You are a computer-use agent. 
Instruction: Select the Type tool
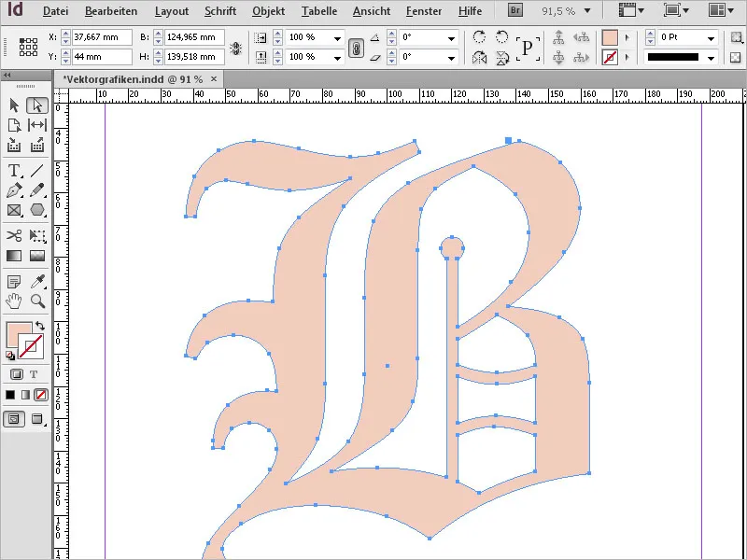pos(14,170)
